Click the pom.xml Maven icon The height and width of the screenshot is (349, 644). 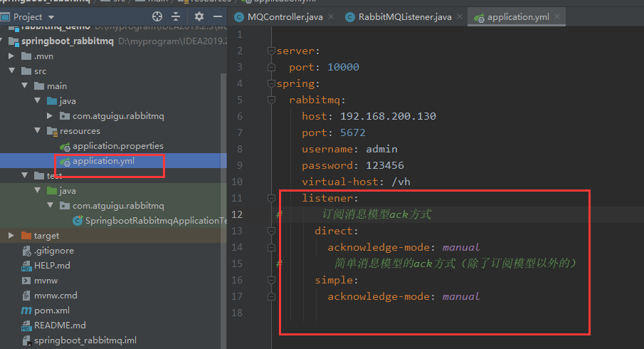click(26, 311)
